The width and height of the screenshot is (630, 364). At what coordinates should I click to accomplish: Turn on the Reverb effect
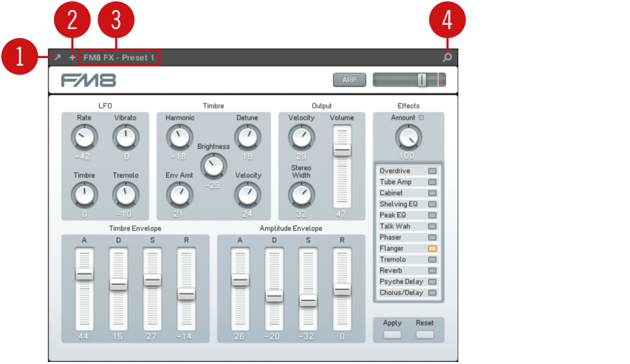pos(432,271)
